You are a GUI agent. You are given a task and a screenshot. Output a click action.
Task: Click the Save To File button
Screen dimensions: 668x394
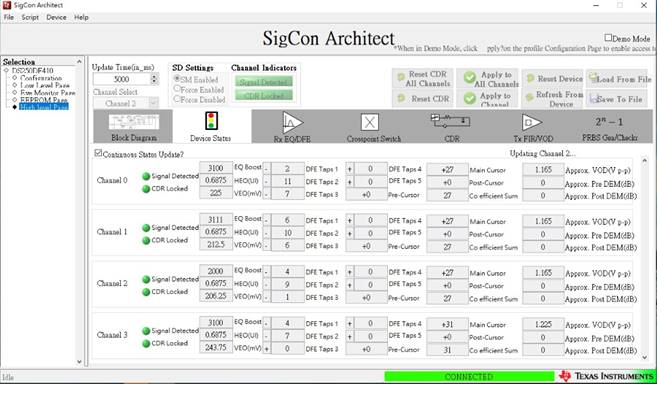[616, 98]
